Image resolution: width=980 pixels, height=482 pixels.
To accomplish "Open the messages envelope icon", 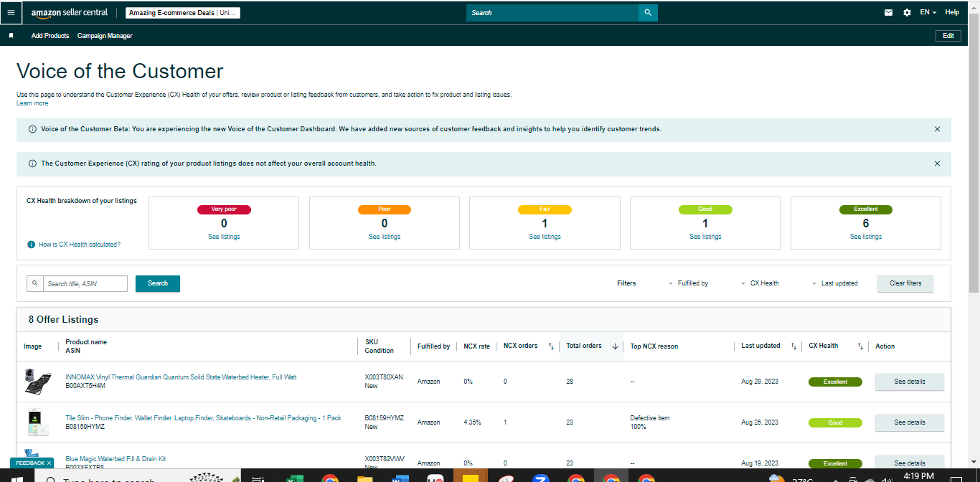I will [889, 12].
